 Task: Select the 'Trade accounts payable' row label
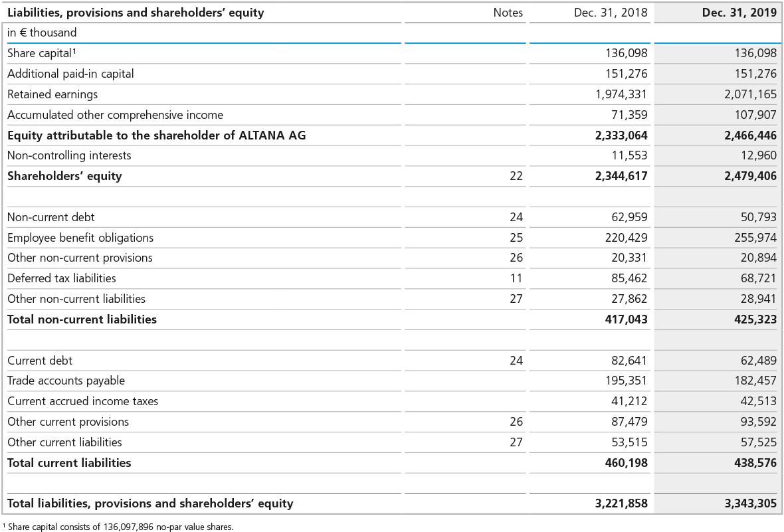66,381
